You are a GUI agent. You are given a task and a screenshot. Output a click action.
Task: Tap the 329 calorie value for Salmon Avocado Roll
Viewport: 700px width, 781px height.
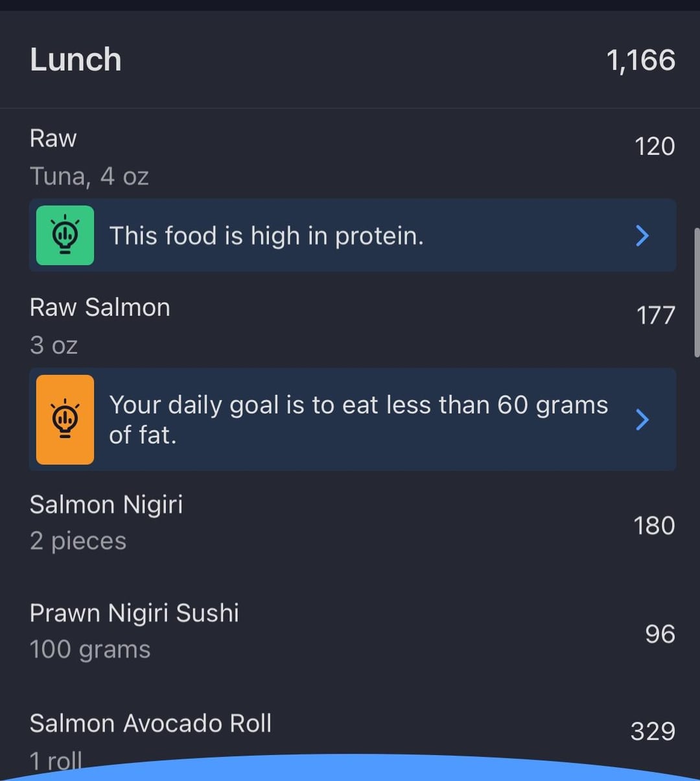[x=653, y=731]
